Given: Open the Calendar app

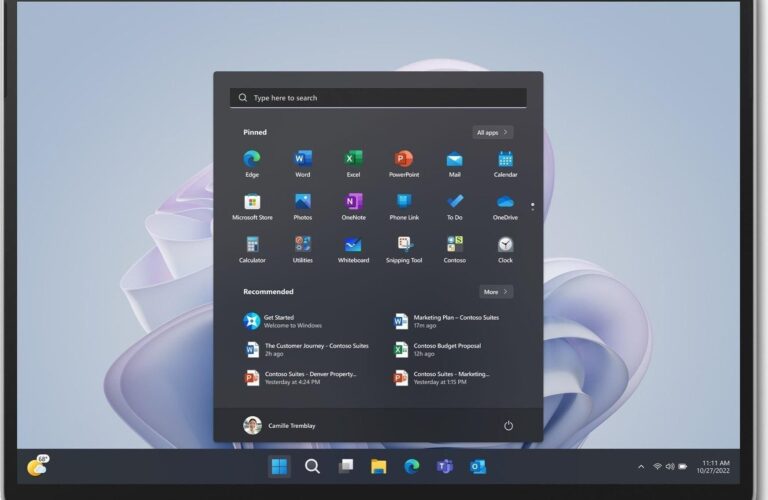Looking at the screenshot, I should click(505, 164).
